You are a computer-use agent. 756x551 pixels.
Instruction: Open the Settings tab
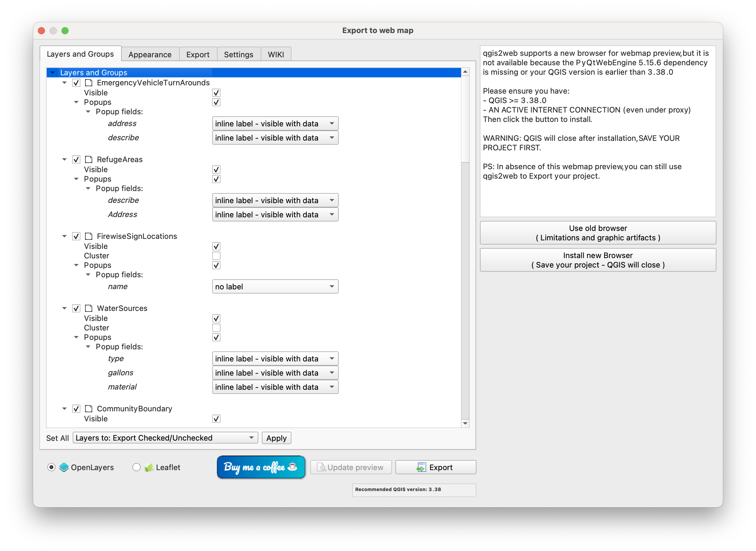239,54
